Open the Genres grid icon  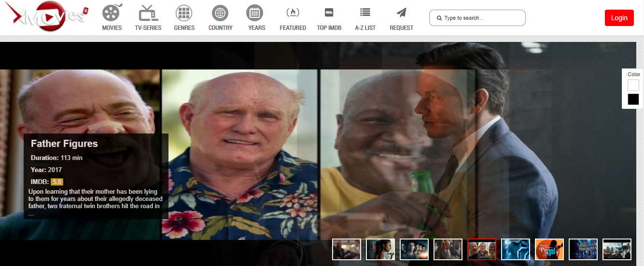184,13
